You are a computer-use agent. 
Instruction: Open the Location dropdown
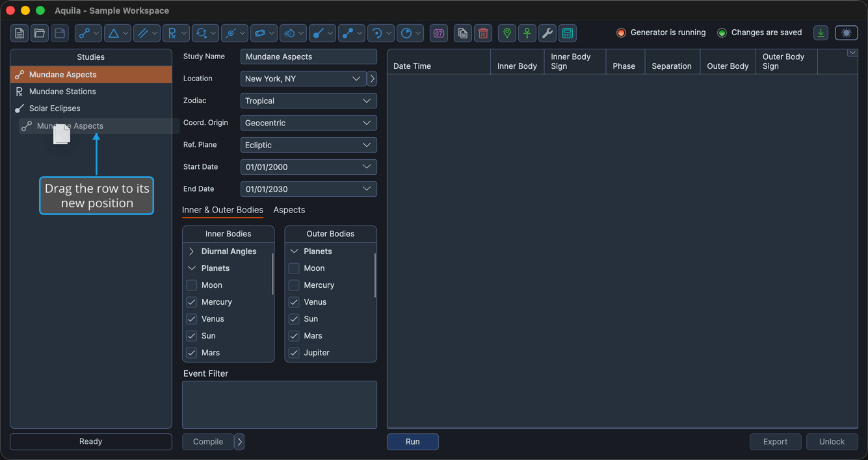303,79
